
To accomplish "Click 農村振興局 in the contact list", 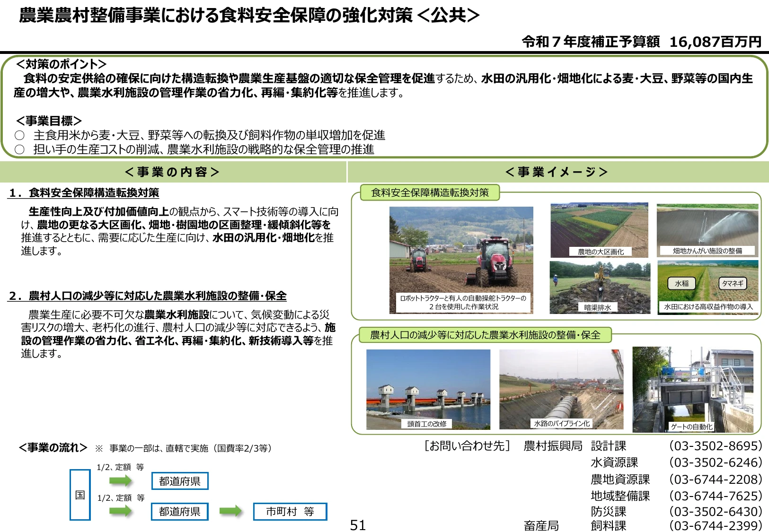I will tap(553, 446).
